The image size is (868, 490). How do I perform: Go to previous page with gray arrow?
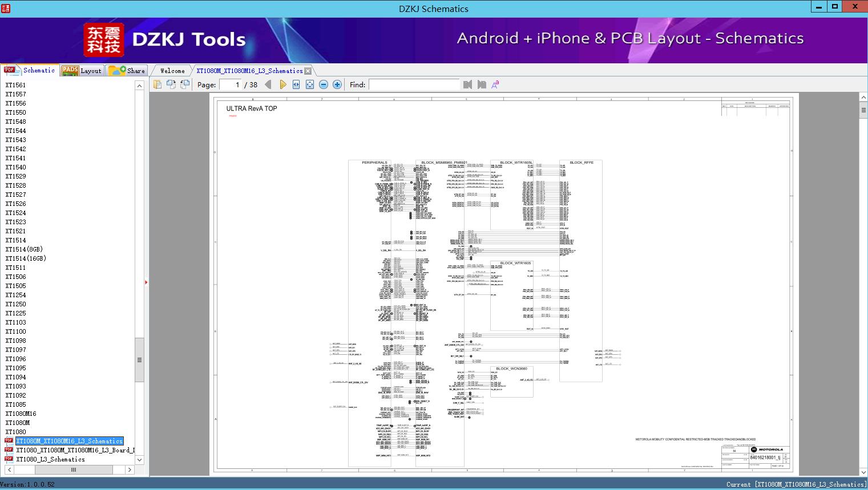(x=268, y=84)
